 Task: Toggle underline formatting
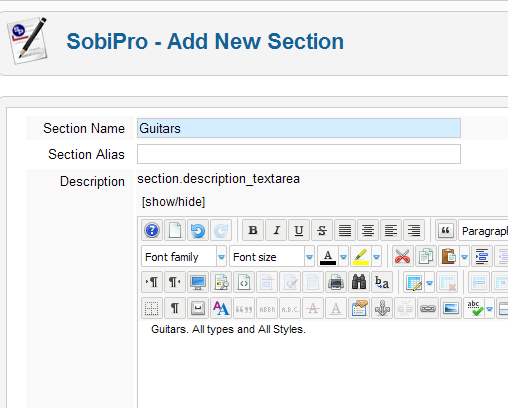299,230
